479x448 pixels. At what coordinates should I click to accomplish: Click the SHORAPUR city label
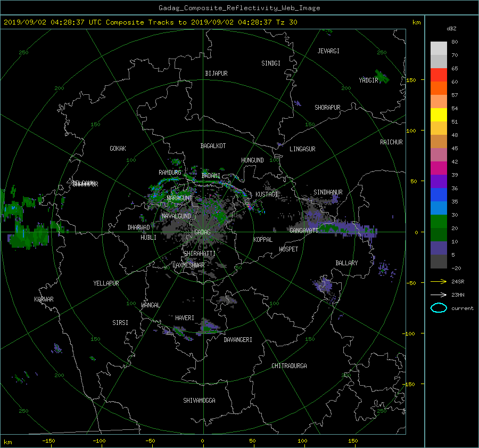pyautogui.click(x=327, y=108)
